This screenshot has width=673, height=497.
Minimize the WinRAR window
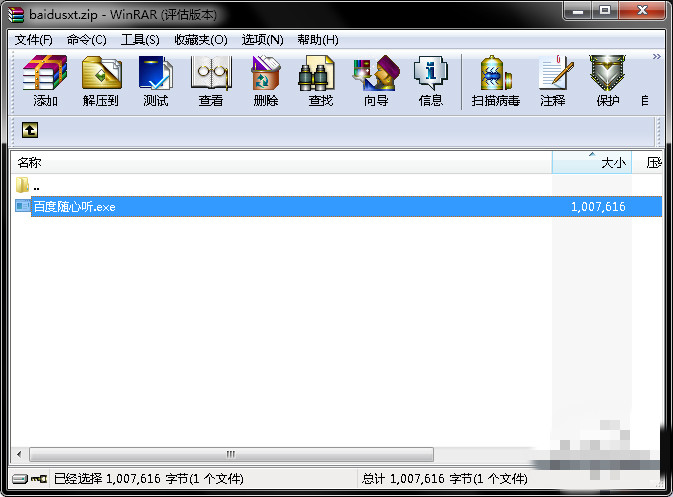point(578,10)
